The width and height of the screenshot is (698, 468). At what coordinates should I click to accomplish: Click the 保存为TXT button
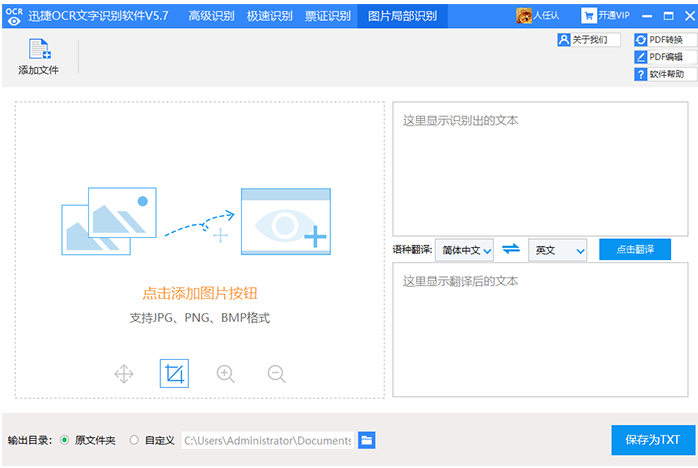click(x=652, y=440)
